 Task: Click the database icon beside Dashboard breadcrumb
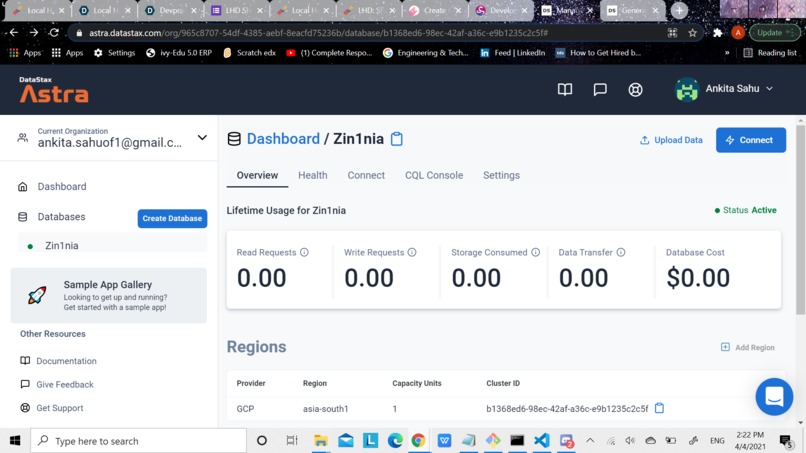click(234, 139)
